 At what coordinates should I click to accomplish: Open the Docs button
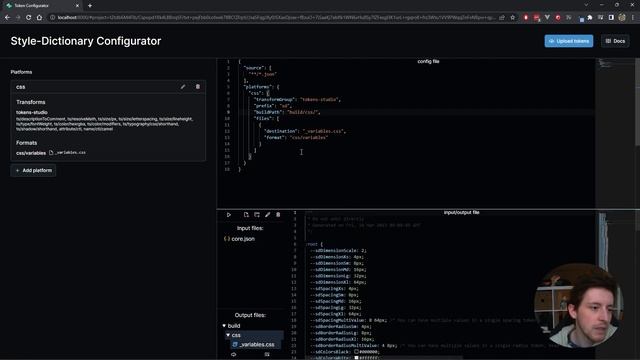(x=615, y=41)
